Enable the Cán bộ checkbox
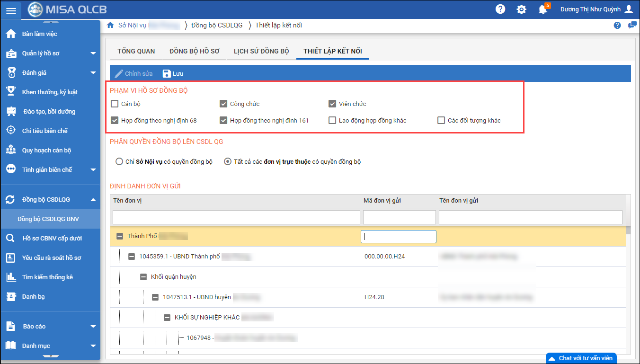This screenshot has height=364, width=640. point(115,104)
